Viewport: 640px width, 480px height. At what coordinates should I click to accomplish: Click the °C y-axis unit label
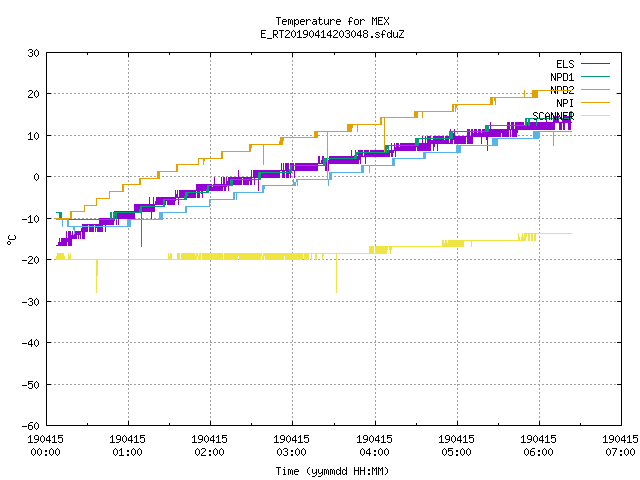point(12,240)
